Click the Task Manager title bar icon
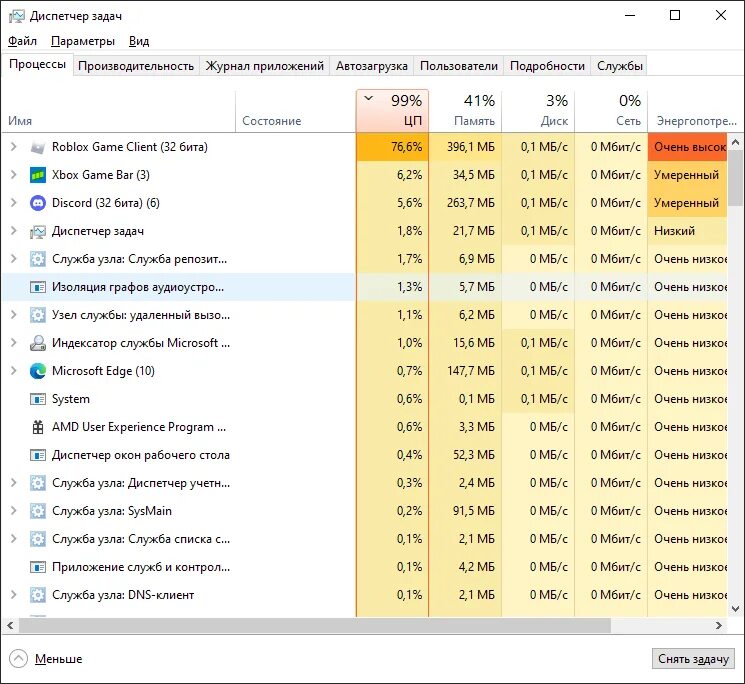745x684 pixels. (17, 16)
